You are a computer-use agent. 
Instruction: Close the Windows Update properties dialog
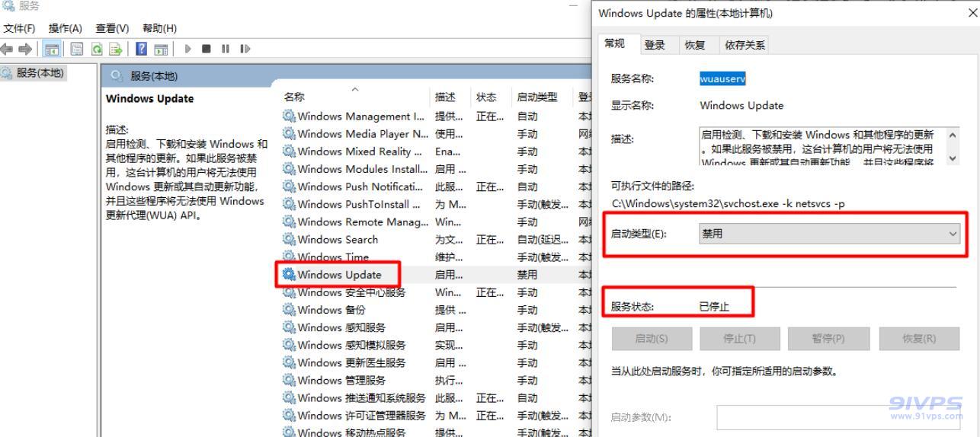(971, 14)
